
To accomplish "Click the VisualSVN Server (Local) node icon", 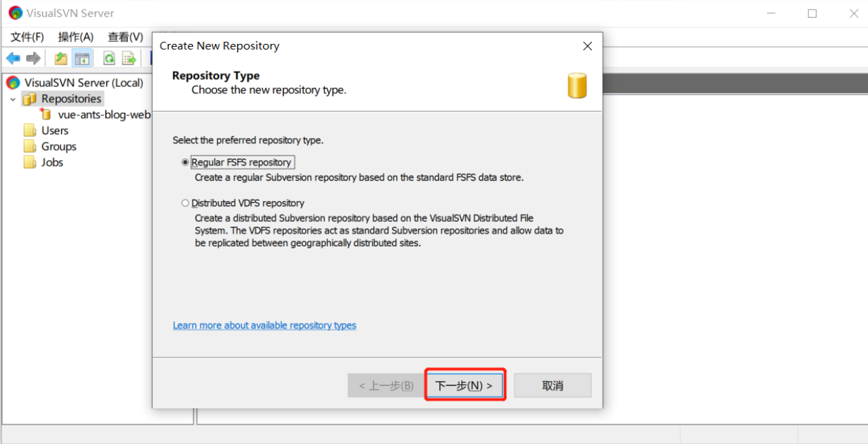I will coord(13,83).
